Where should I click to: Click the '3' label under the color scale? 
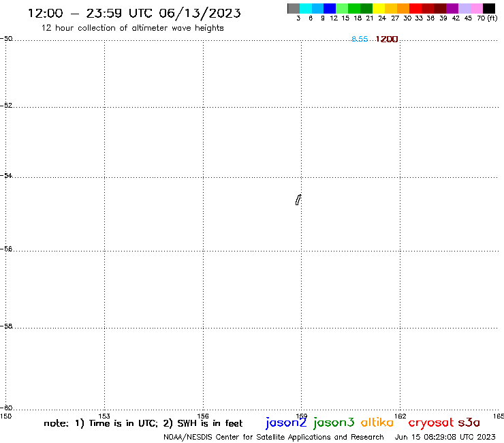298,18
